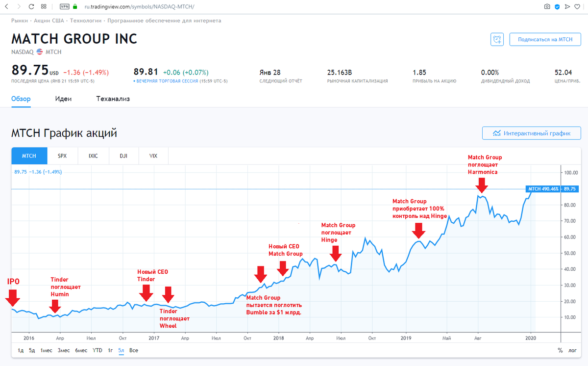Take a snapshot with the camera icon

[547, 7]
